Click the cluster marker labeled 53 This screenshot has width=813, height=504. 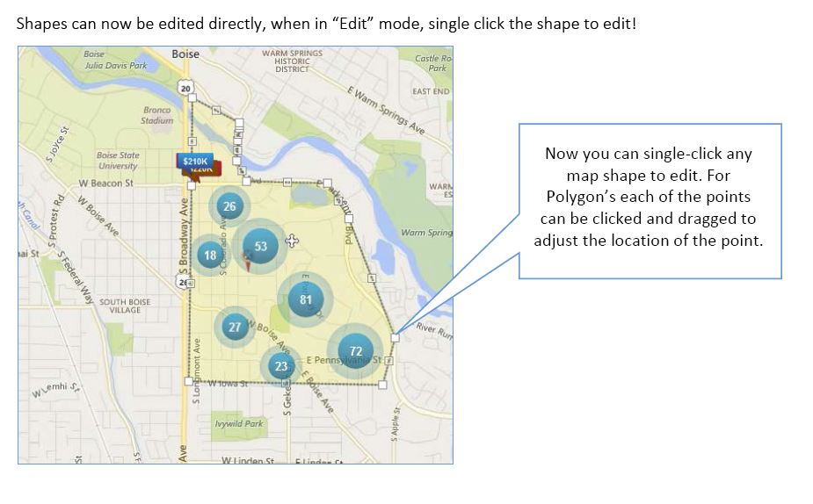(260, 246)
